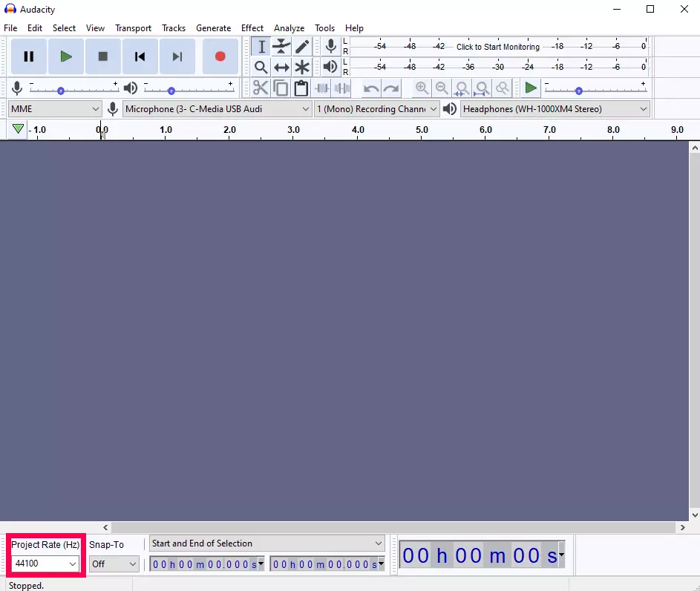Click the Pause transport button
This screenshot has width=700, height=591.
pos(29,56)
